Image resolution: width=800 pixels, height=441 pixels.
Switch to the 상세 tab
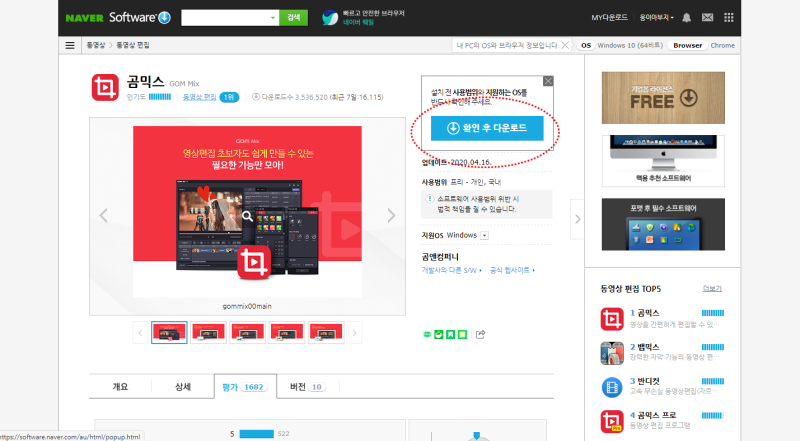pos(183,387)
